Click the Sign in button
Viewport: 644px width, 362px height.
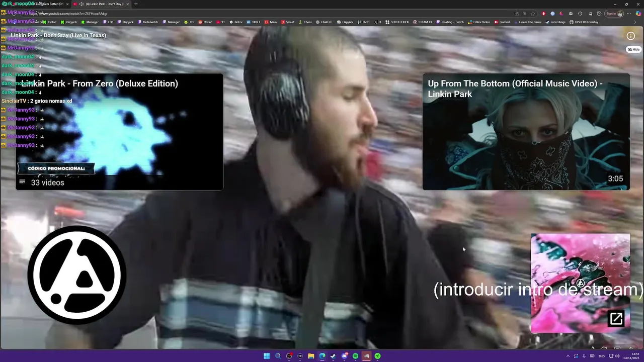[x=614, y=14]
